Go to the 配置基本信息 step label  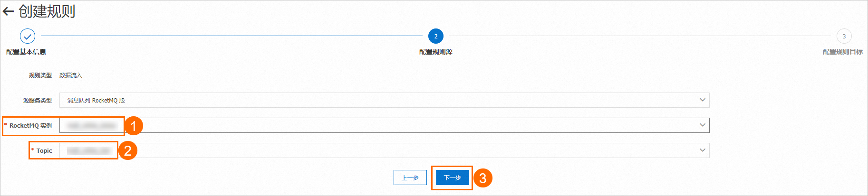[x=26, y=52]
